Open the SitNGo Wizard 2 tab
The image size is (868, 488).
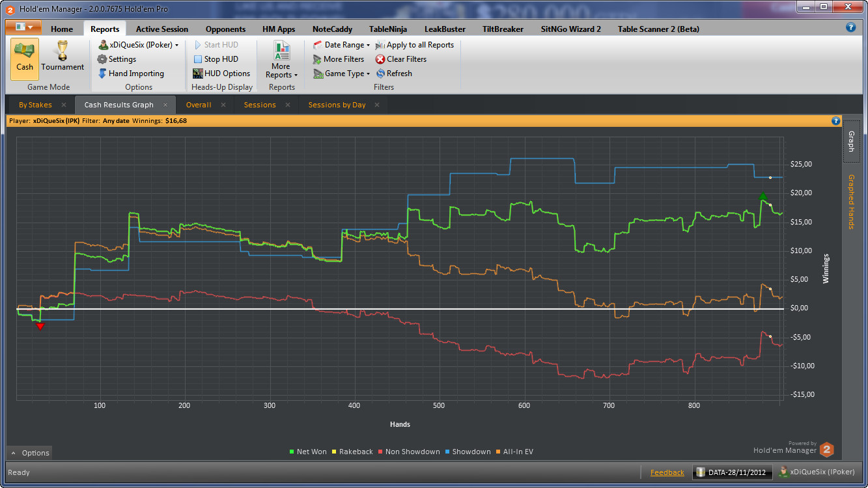click(571, 29)
